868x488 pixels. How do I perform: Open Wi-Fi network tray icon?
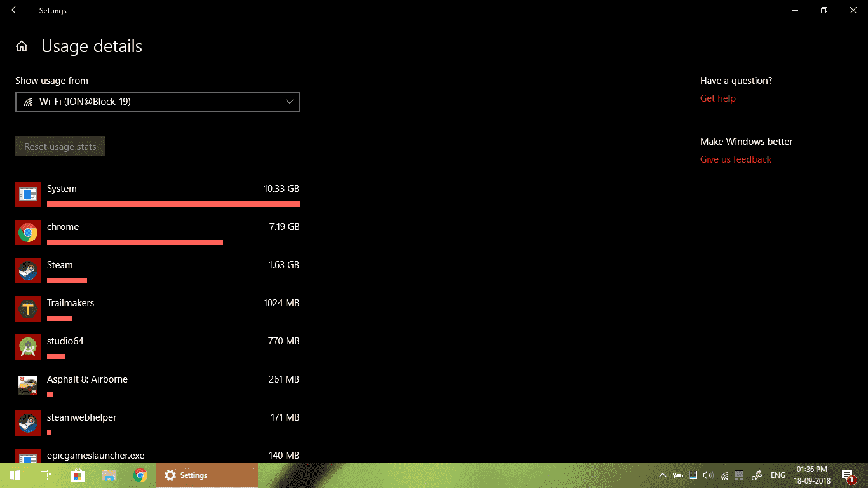[x=724, y=475]
